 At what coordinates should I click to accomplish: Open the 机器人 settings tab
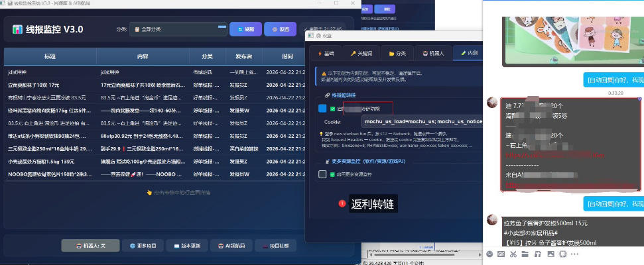[x=434, y=53]
